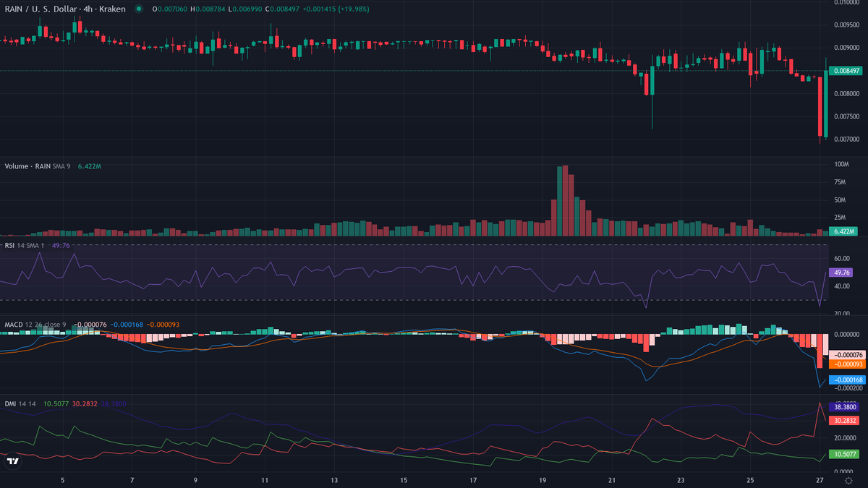Click the 100M volume axis label
868x488 pixels.
pos(841,165)
